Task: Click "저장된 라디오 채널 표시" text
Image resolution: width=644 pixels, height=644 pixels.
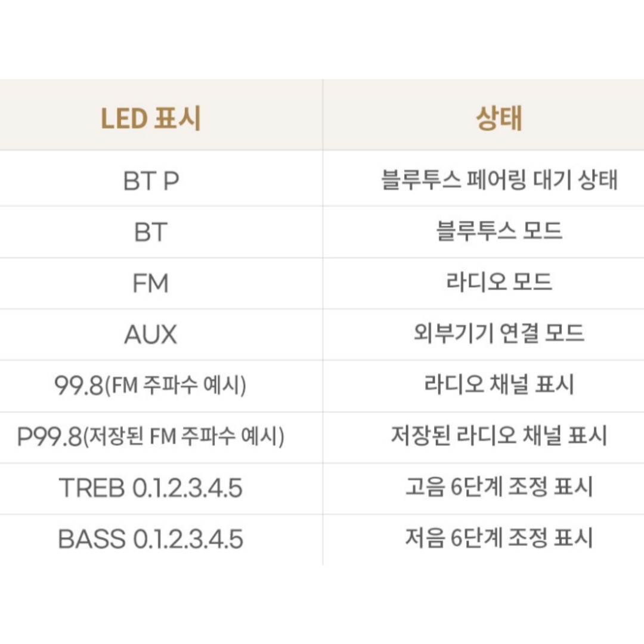Action: coord(499,436)
